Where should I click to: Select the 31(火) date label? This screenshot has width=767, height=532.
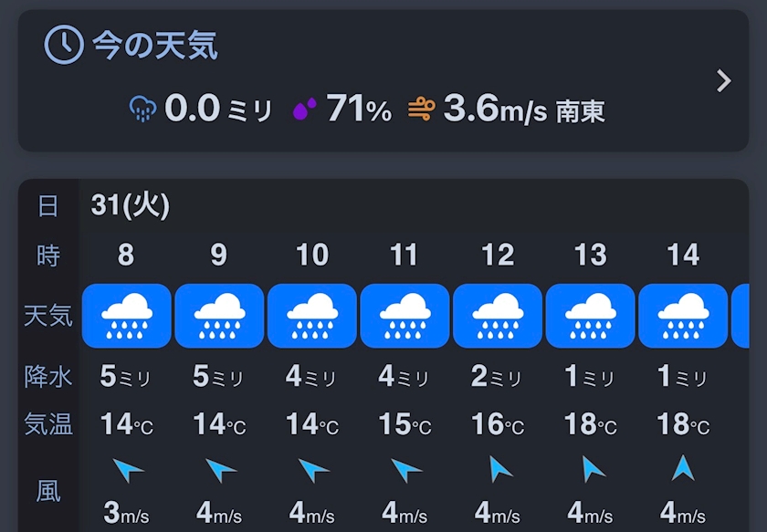[x=131, y=205]
